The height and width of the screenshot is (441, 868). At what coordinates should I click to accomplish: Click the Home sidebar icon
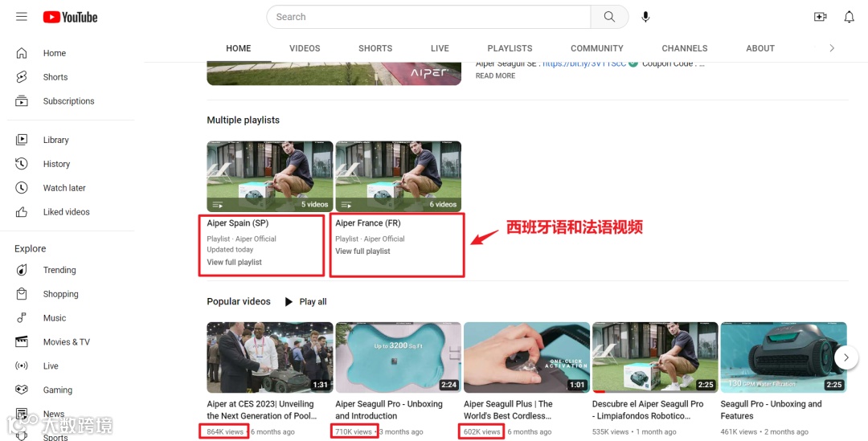[22, 53]
